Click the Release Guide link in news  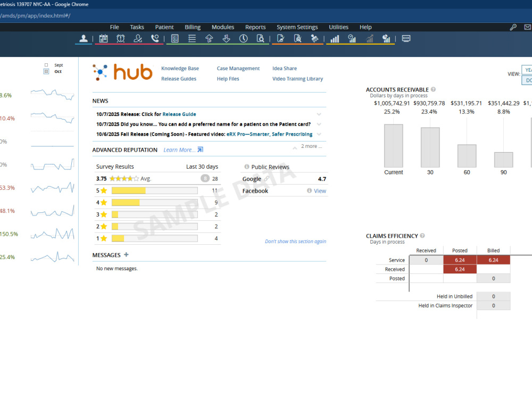click(x=179, y=114)
